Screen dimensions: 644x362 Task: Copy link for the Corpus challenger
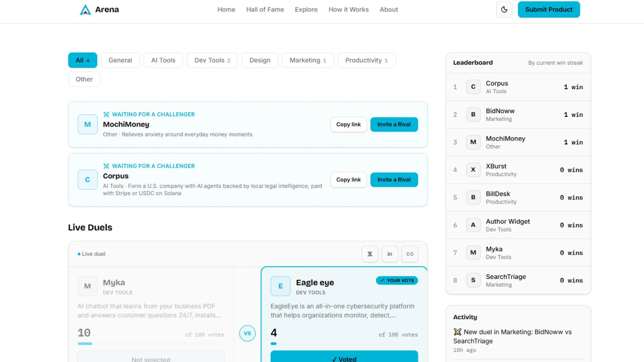(349, 180)
